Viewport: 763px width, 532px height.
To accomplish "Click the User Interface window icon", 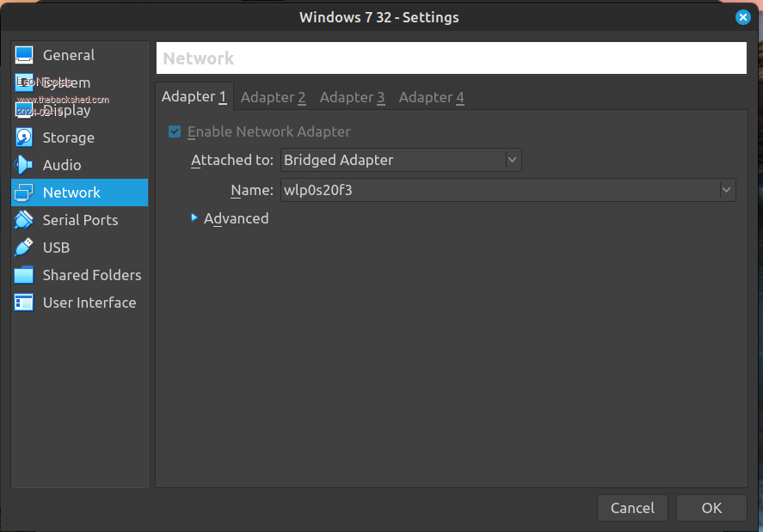I will click(x=24, y=303).
